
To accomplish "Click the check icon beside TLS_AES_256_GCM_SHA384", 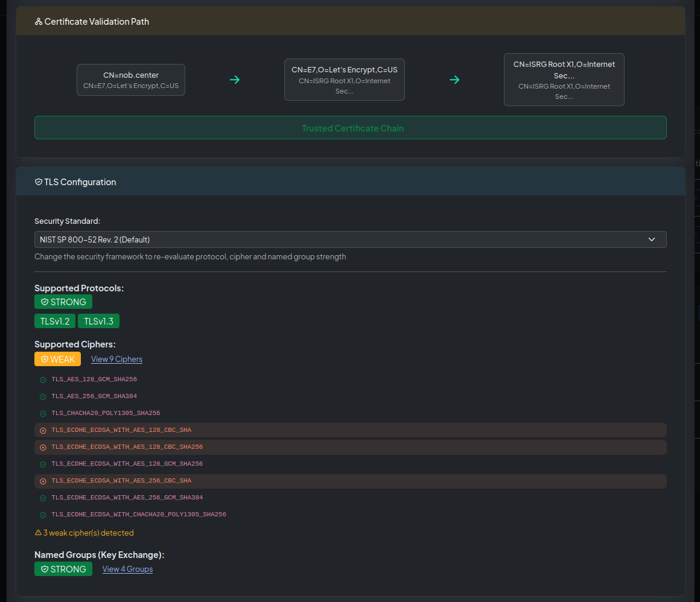I will pyautogui.click(x=43, y=397).
